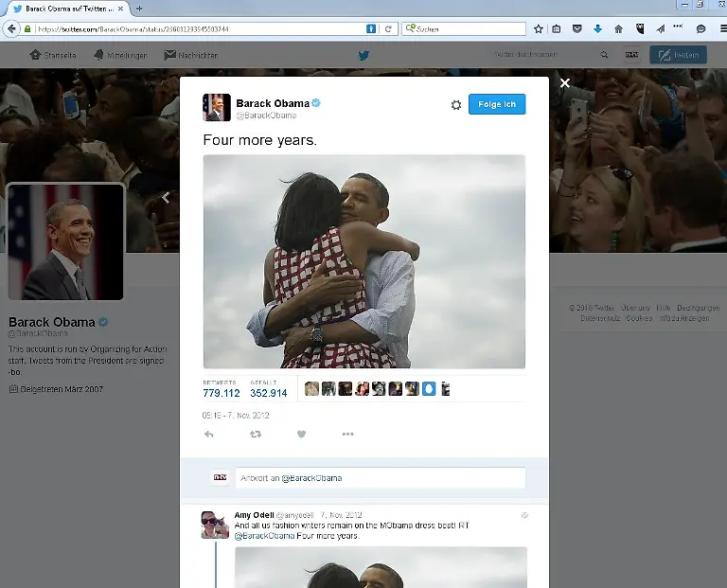This screenshot has width=727, height=588.
Task: Click the Twitter bird logo in header
Action: click(363, 55)
